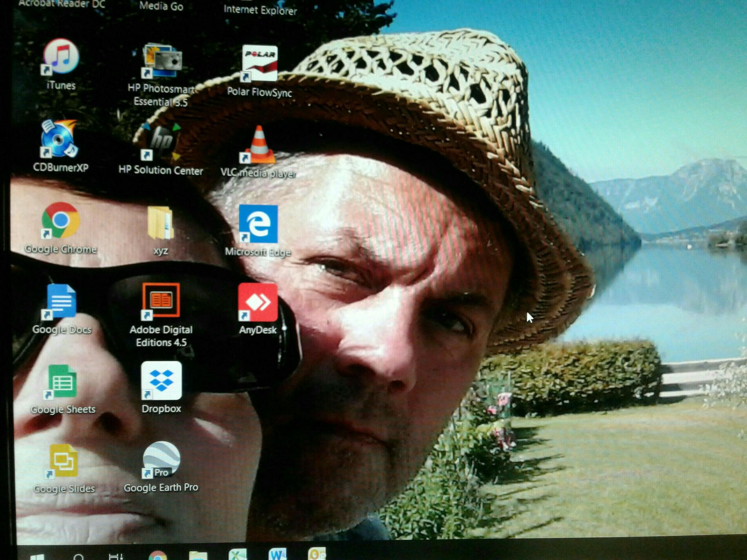747x560 pixels.
Task: Click the Google Chrome desktop shortcut
Action: (61, 221)
